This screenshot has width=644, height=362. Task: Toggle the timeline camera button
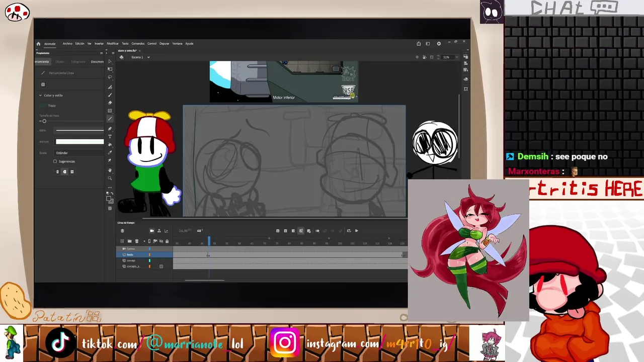pyautogui.click(x=152, y=231)
